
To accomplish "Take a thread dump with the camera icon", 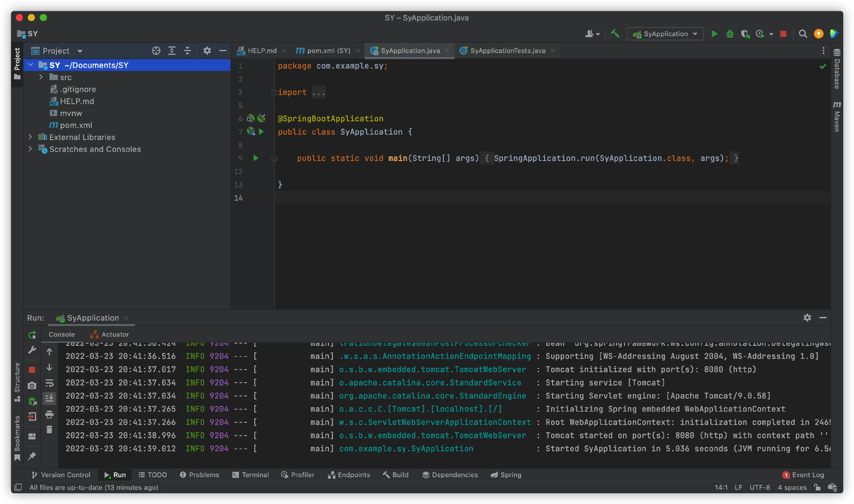I will tap(32, 385).
